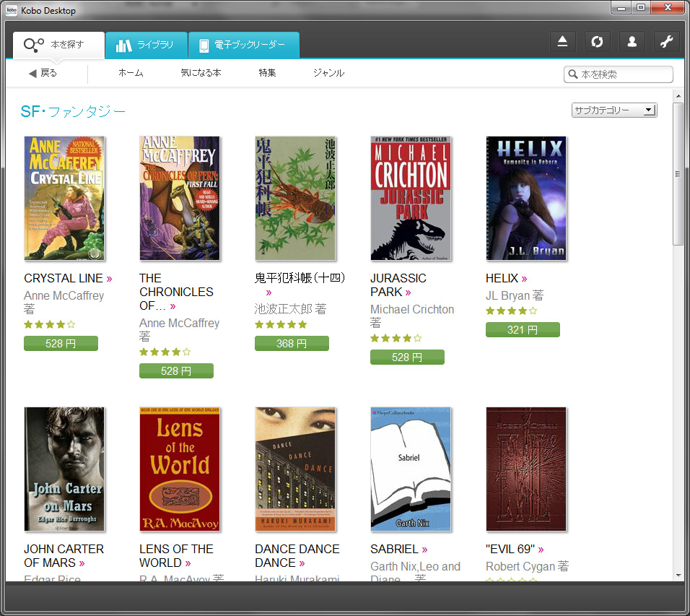
Task: Open the 鬼平犯科帳 book cover
Action: tap(295, 198)
